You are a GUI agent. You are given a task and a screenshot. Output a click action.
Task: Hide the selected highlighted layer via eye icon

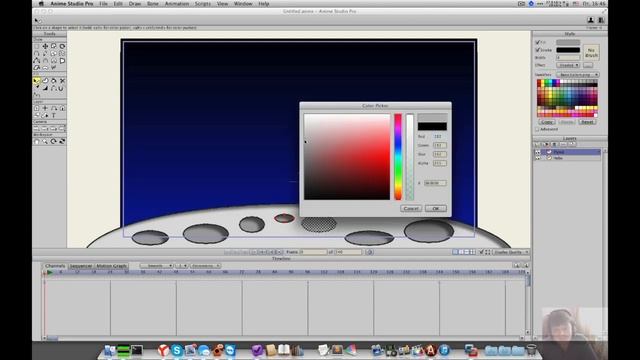click(x=538, y=152)
